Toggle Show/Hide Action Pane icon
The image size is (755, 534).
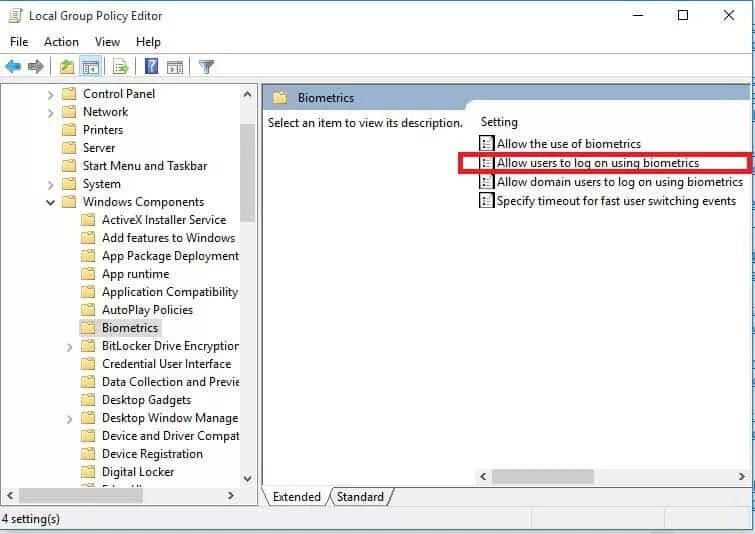175,67
